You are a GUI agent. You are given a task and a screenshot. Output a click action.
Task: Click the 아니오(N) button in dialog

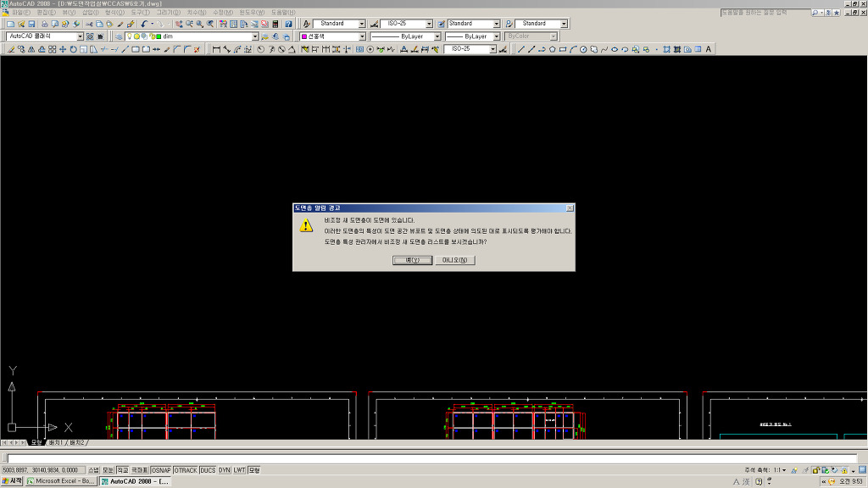pyautogui.click(x=455, y=260)
